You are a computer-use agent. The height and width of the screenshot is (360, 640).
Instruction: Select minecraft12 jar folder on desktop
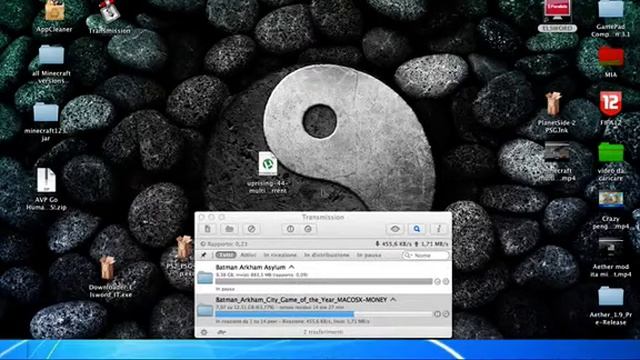pos(45,122)
